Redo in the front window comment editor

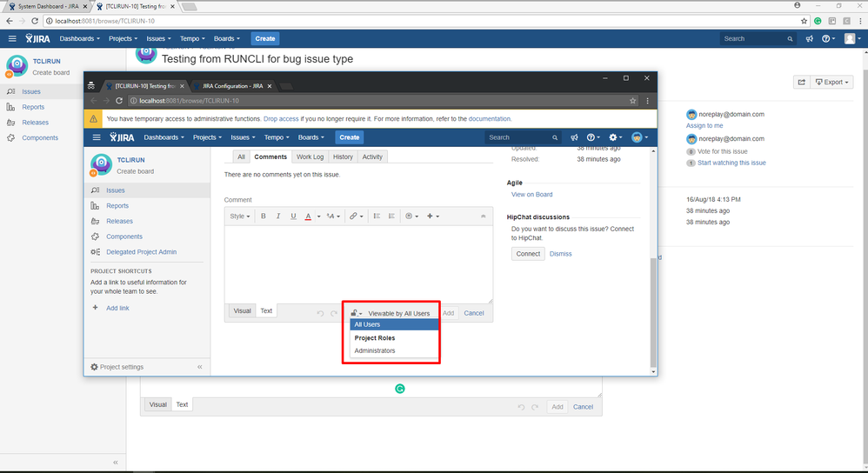coord(334,313)
